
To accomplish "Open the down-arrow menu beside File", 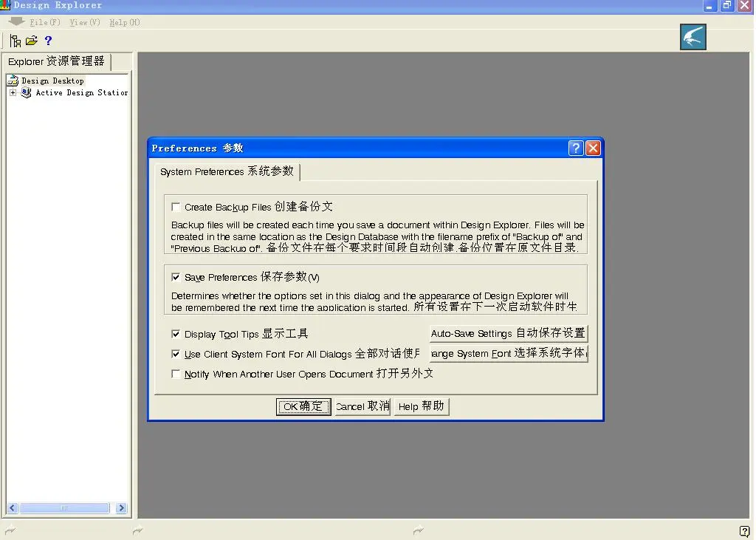I will (x=16, y=21).
